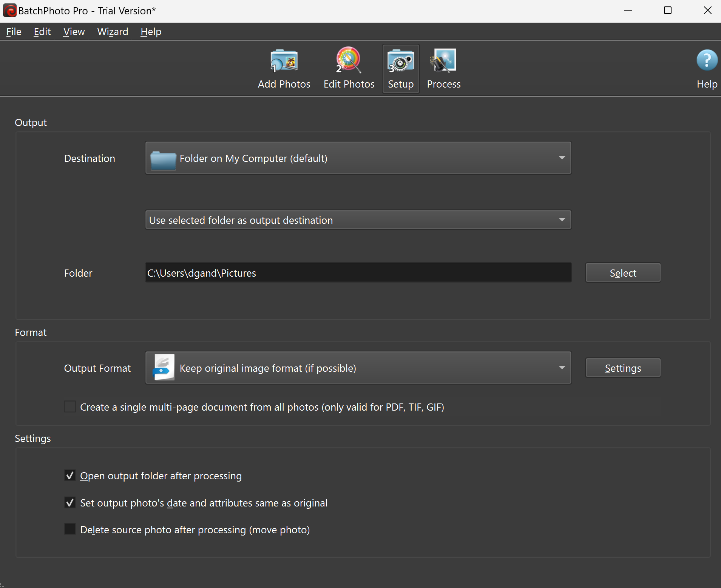Expand the Destination dropdown
This screenshot has height=588, width=721.
pyautogui.click(x=358, y=158)
